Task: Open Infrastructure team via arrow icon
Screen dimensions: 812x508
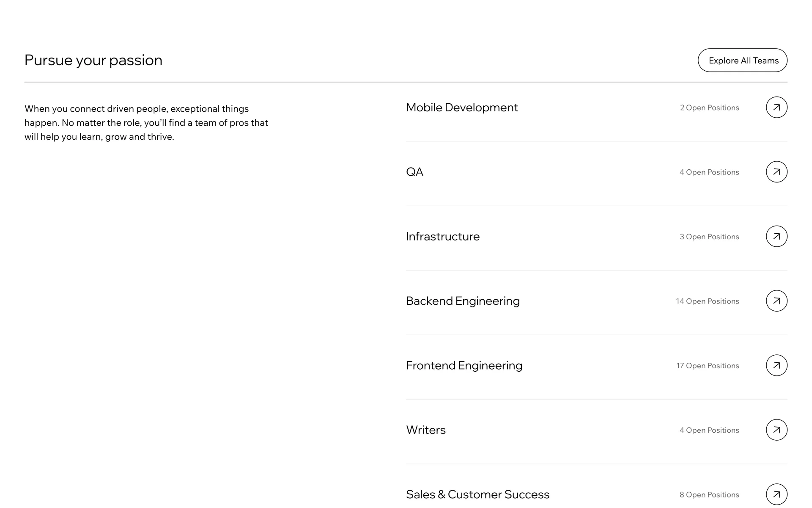Action: point(776,236)
